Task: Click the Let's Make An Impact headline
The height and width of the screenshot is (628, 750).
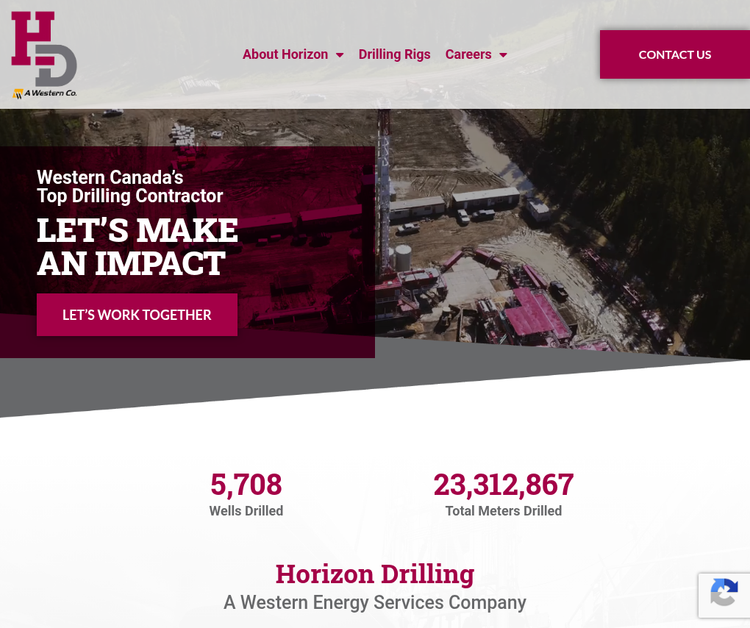Action: point(137,247)
